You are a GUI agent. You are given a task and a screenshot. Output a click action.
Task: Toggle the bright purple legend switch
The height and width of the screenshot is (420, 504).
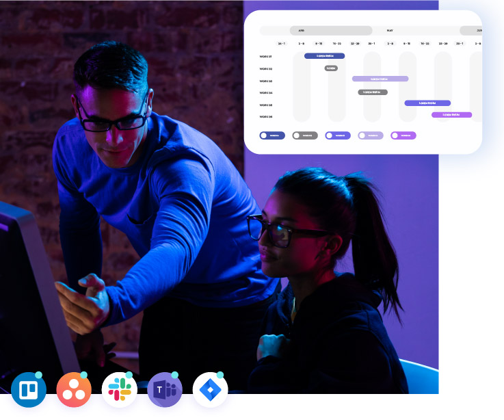coord(403,135)
